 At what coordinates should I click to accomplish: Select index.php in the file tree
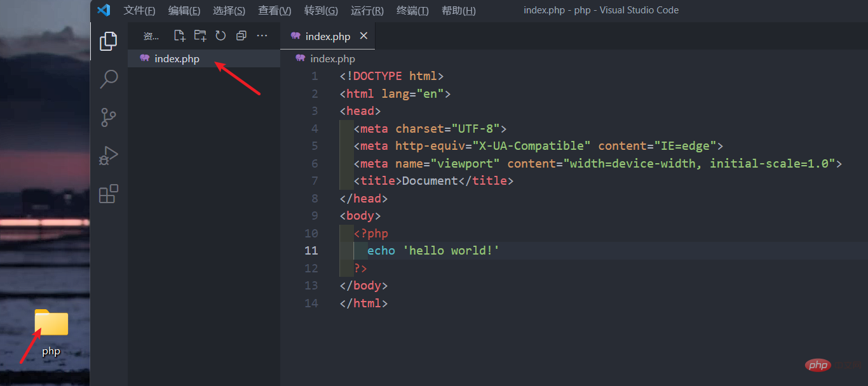177,59
